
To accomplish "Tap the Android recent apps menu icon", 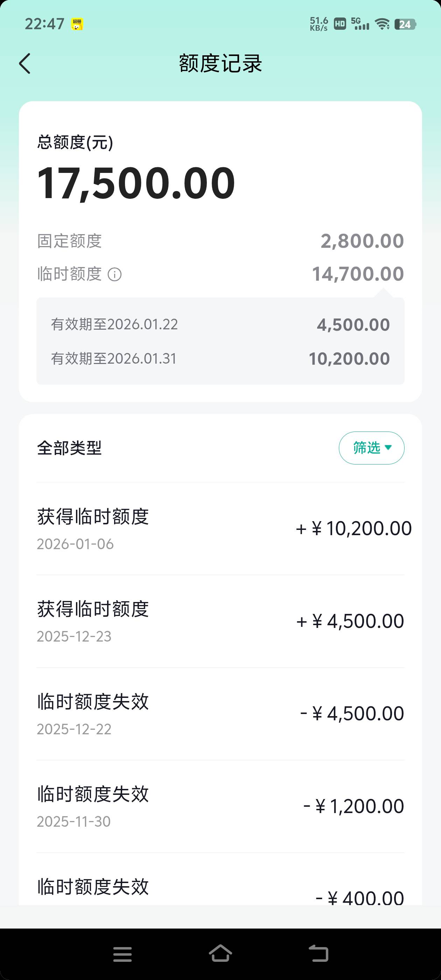I will (122, 954).
